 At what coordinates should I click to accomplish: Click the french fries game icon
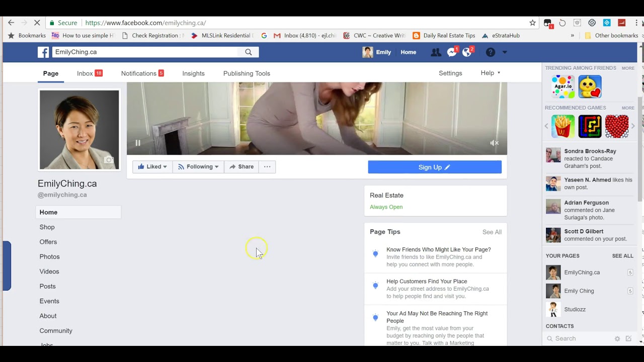tap(563, 126)
